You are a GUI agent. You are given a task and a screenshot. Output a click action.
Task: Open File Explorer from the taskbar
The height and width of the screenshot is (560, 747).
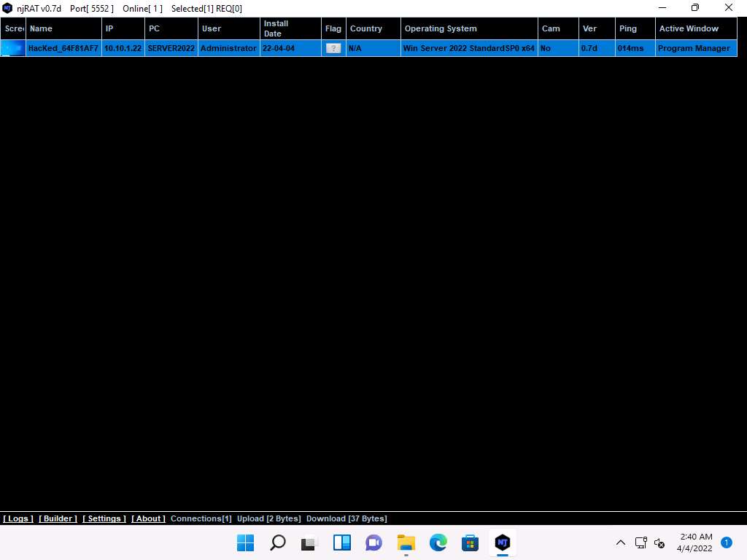pos(406,542)
